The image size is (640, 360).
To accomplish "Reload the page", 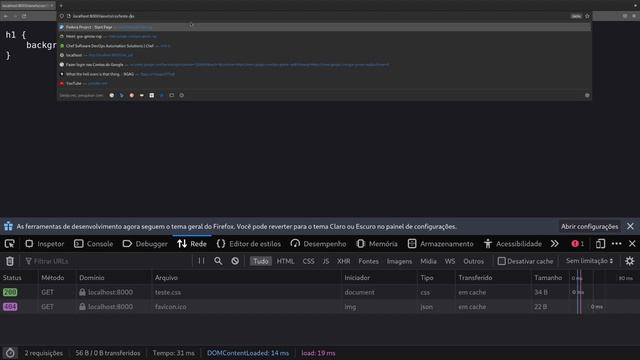I will [x=24, y=16].
